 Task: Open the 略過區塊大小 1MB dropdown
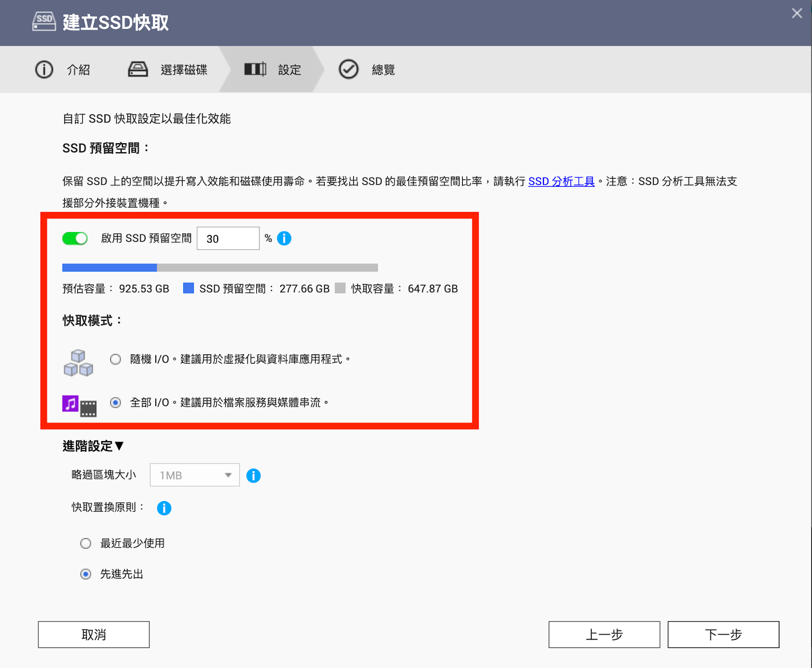(x=195, y=475)
